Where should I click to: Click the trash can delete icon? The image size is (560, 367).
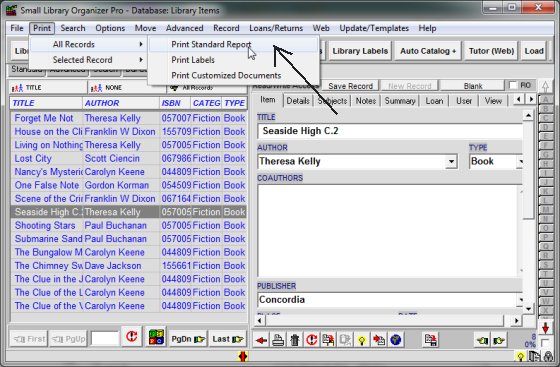click(x=295, y=340)
